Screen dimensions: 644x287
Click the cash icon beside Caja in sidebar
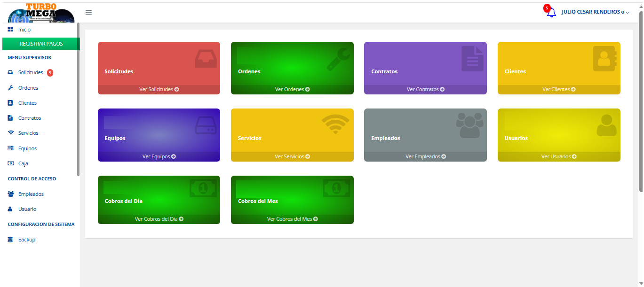tap(10, 163)
